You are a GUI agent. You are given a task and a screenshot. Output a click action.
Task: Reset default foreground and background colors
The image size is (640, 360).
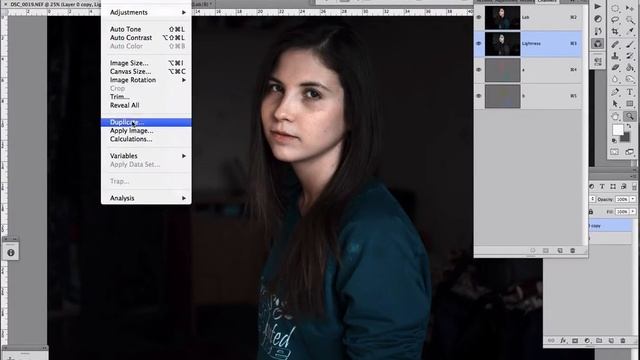pos(614,140)
